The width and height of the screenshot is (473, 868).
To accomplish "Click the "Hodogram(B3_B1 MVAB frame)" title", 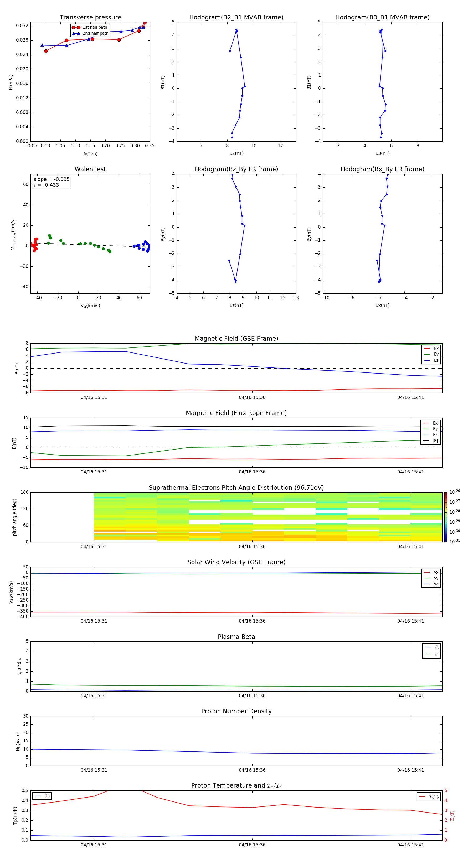I will click(x=382, y=18).
